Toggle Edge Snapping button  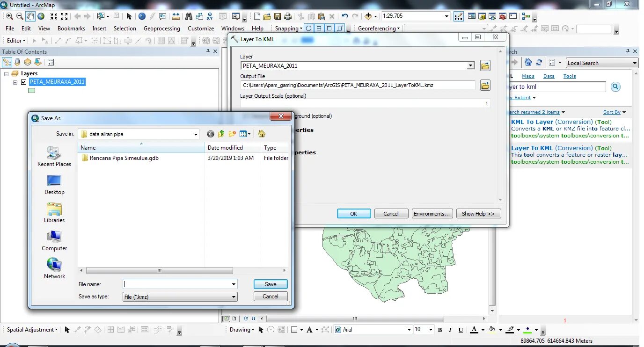point(340,29)
